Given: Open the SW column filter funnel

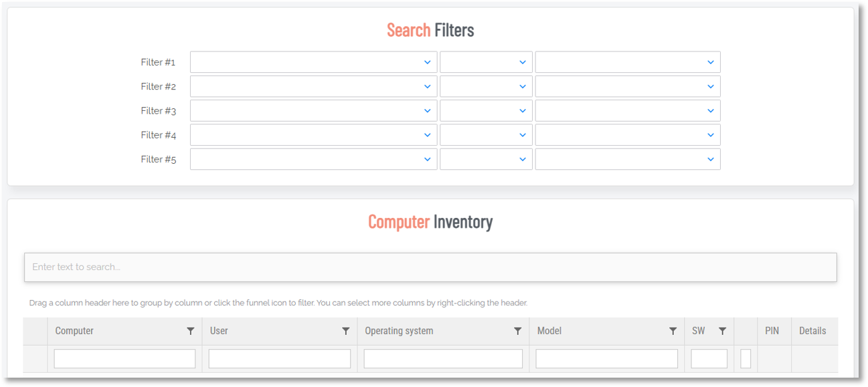Looking at the screenshot, I should coord(722,331).
